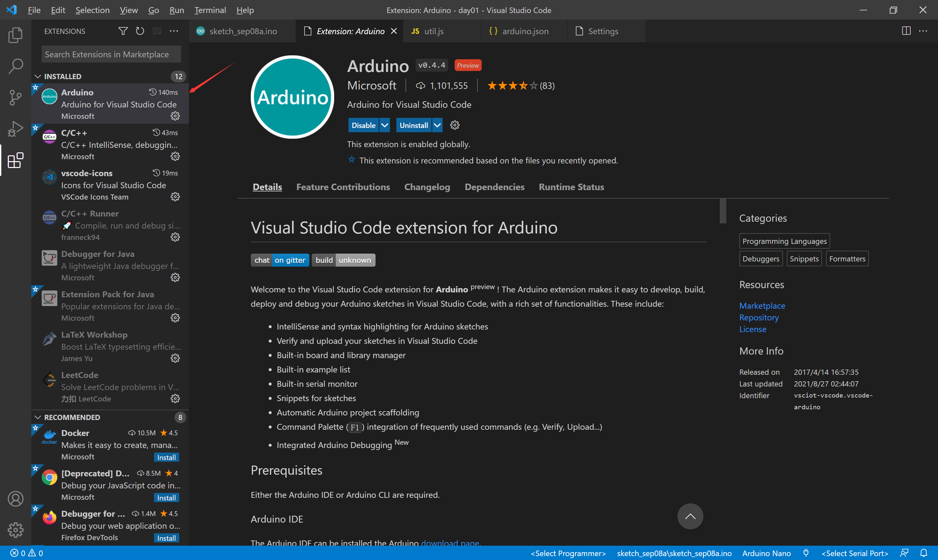Open the Explorer view in activity bar
Image resolution: width=938 pixels, height=560 pixels.
coord(16,35)
